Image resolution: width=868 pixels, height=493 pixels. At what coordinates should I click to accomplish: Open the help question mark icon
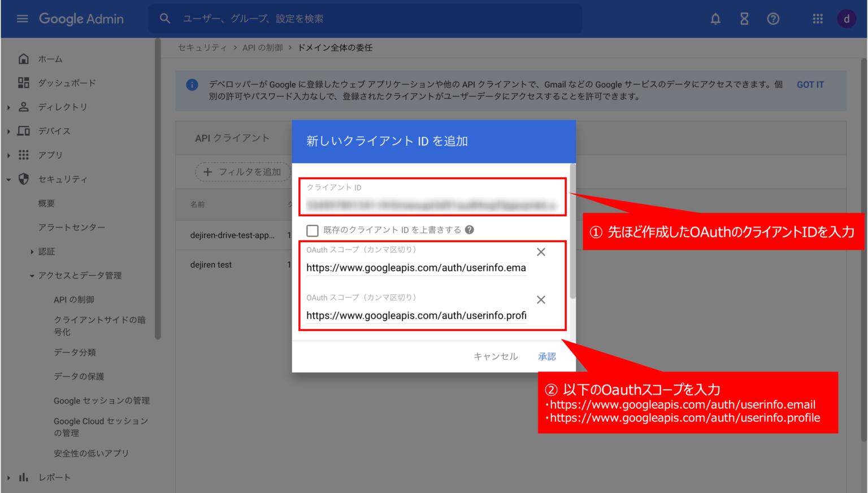773,19
